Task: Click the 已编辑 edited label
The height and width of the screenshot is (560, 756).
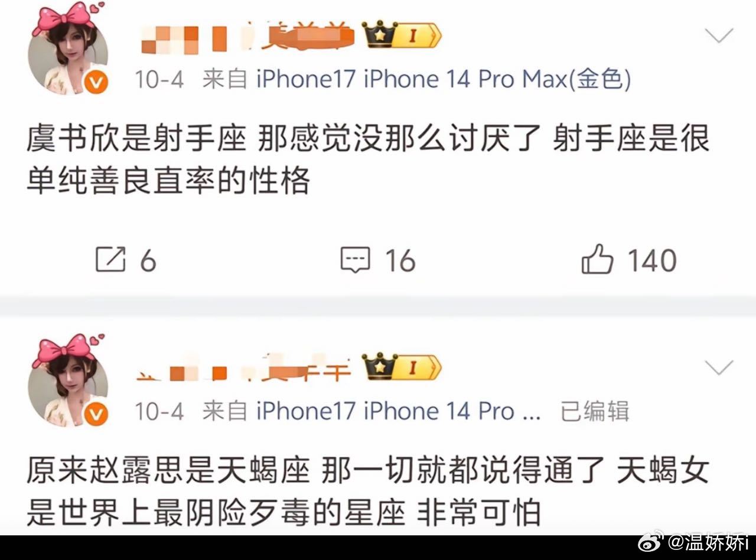Action: pyautogui.click(x=595, y=411)
